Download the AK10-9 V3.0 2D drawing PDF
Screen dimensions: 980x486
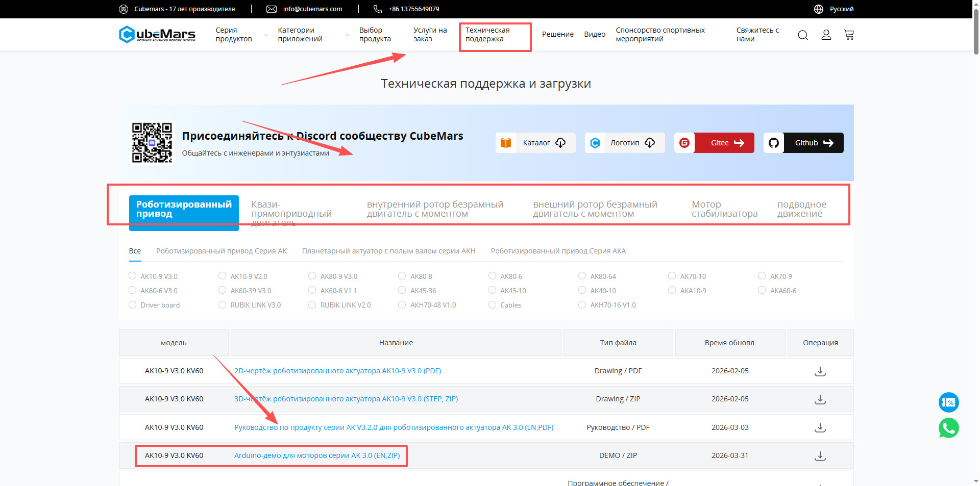pyautogui.click(x=820, y=371)
